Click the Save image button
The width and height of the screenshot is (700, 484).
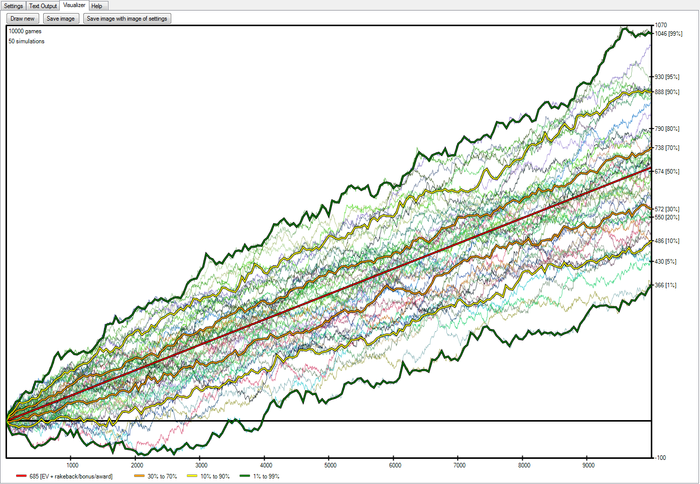coord(61,19)
